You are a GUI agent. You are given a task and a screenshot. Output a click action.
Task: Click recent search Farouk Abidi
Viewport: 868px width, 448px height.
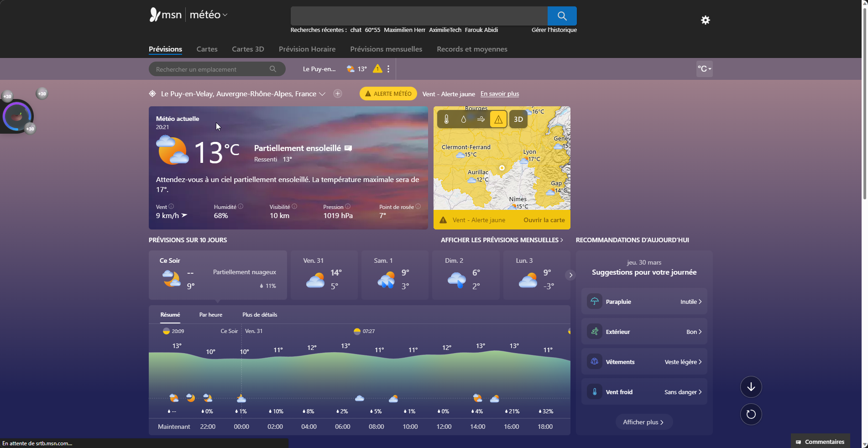[481, 30]
